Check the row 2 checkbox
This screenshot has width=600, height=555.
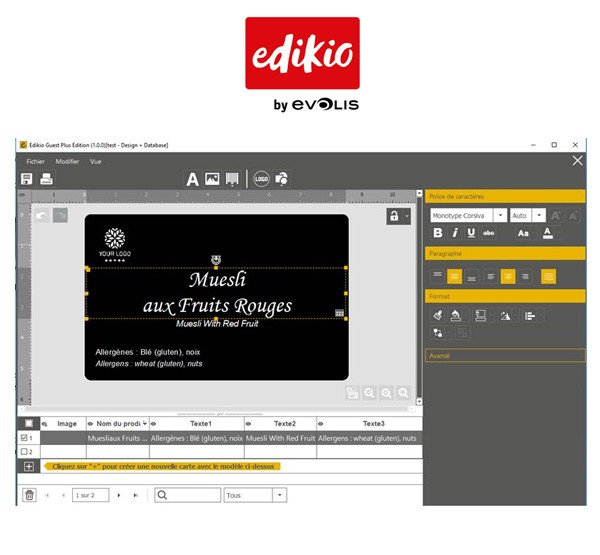[x=27, y=452]
